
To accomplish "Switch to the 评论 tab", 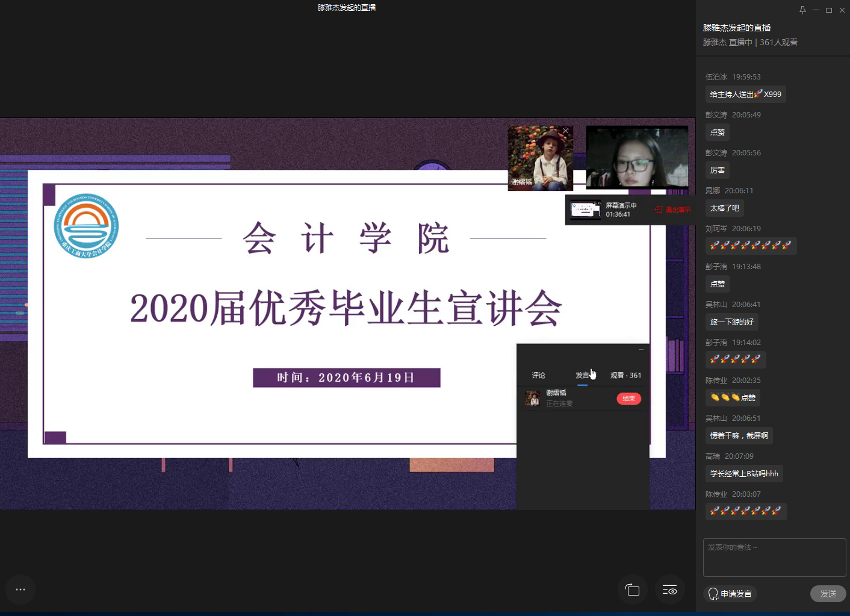I will click(538, 375).
